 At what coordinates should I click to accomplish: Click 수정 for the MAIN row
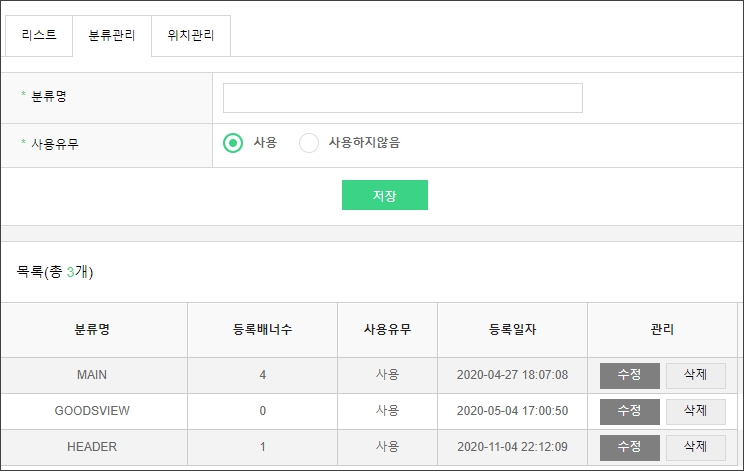point(629,375)
